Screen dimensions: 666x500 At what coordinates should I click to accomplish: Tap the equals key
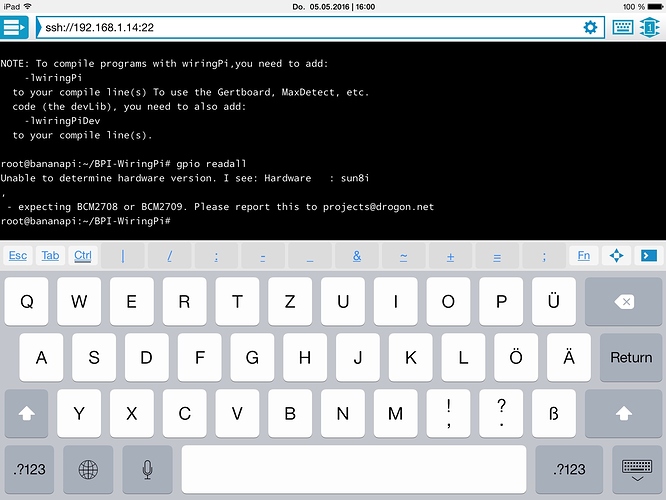point(497,256)
